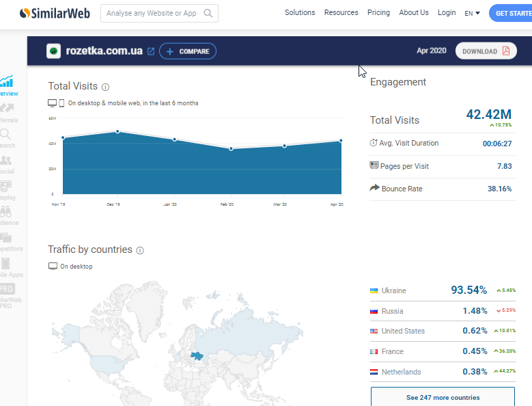Open the Referrals section in sidebar
The image size is (532, 406).
tap(7, 112)
